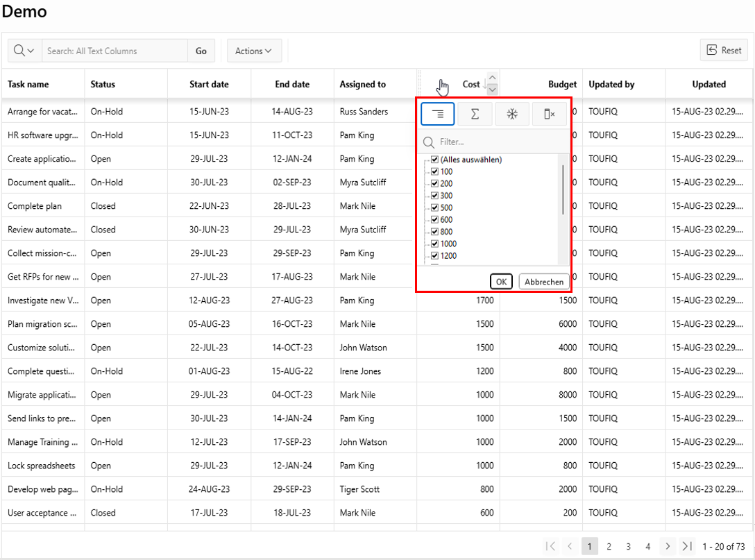Switch to page 2 in pagination
Viewport: 755px width, 560px height.
tap(609, 546)
